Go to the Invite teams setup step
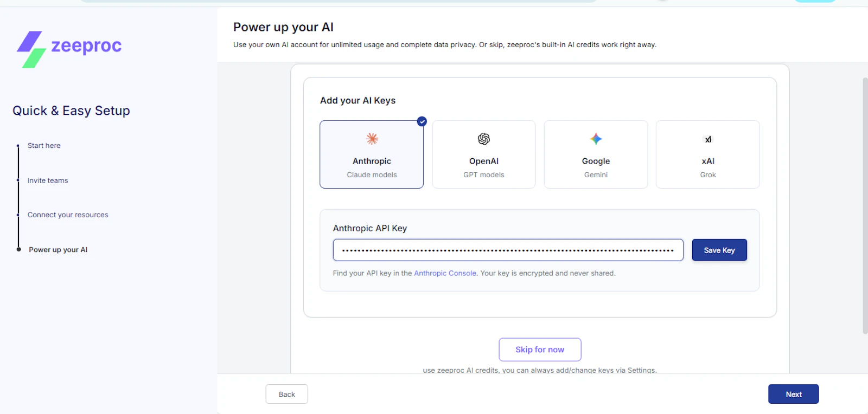The height and width of the screenshot is (414, 868). [48, 180]
